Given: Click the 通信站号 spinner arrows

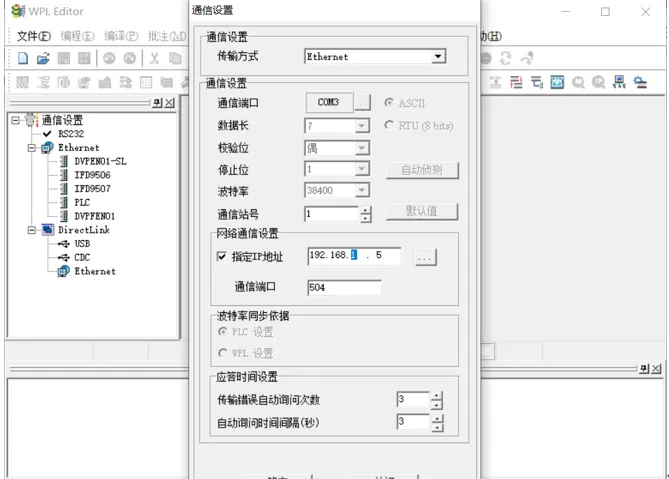Looking at the screenshot, I should pyautogui.click(x=365, y=214).
